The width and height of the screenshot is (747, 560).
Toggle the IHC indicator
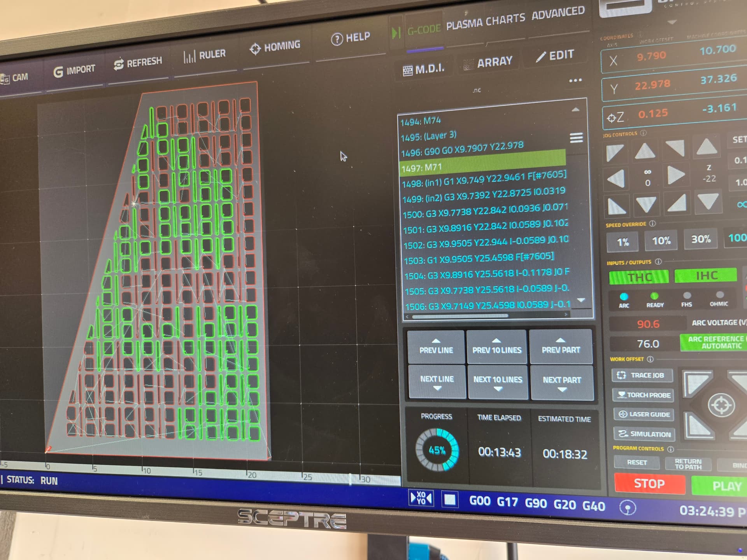(706, 275)
